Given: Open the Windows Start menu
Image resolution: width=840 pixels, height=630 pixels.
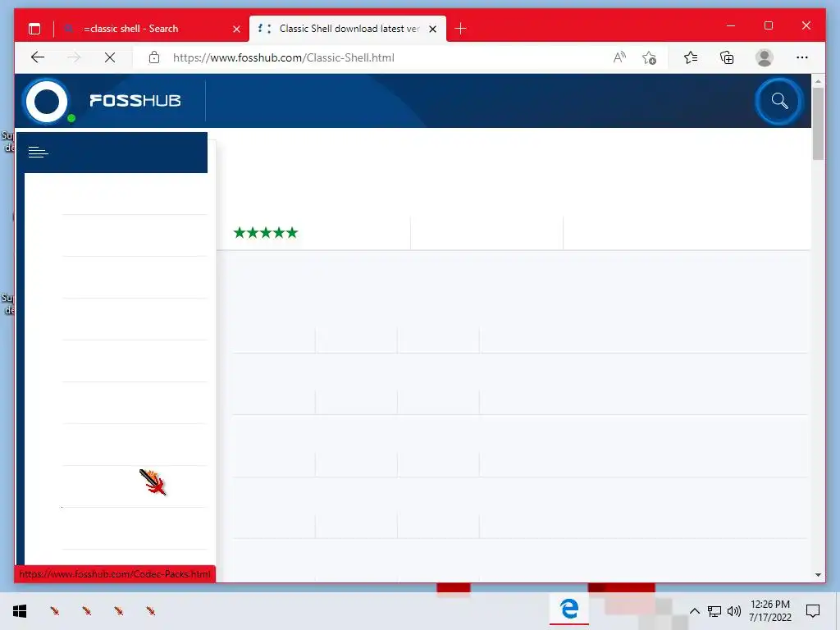Looking at the screenshot, I should pyautogui.click(x=20, y=611).
